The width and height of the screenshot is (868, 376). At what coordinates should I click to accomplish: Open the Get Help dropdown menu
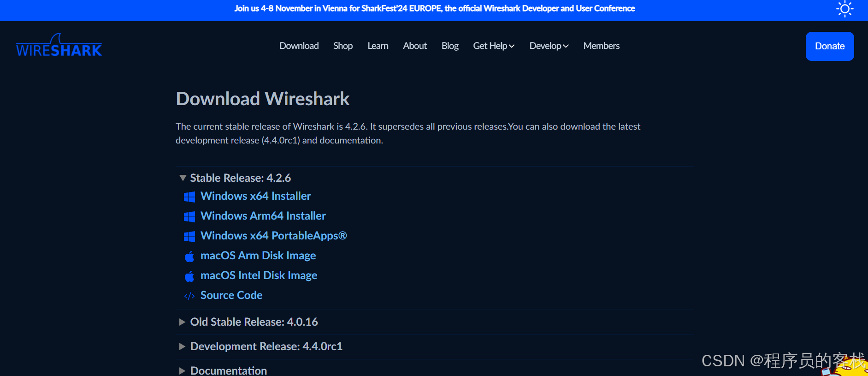click(x=494, y=46)
